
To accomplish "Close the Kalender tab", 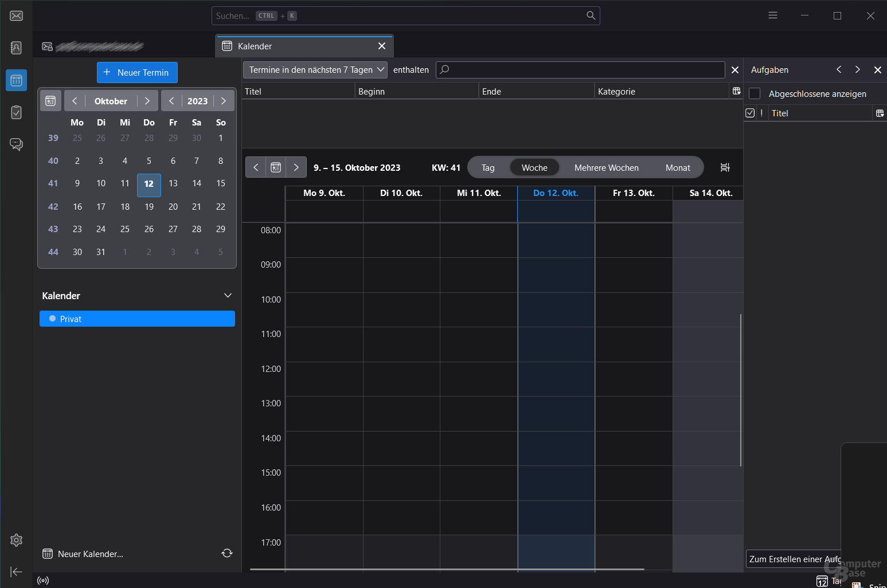I will 382,46.
